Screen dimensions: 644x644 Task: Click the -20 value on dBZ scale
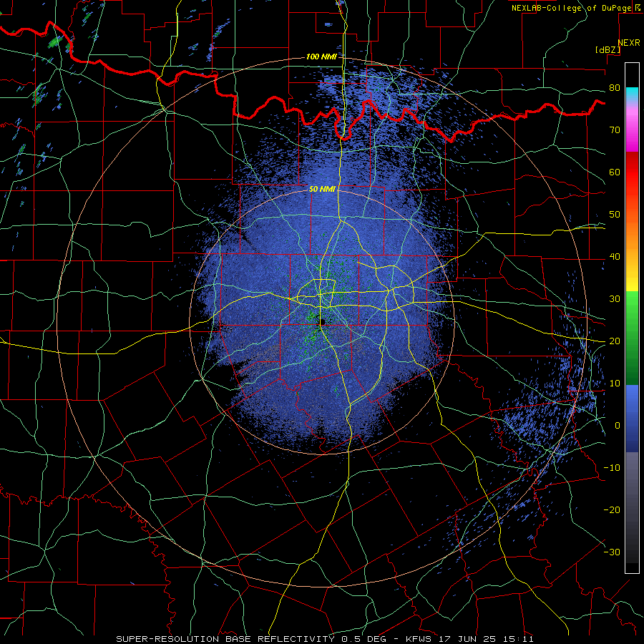click(x=612, y=509)
